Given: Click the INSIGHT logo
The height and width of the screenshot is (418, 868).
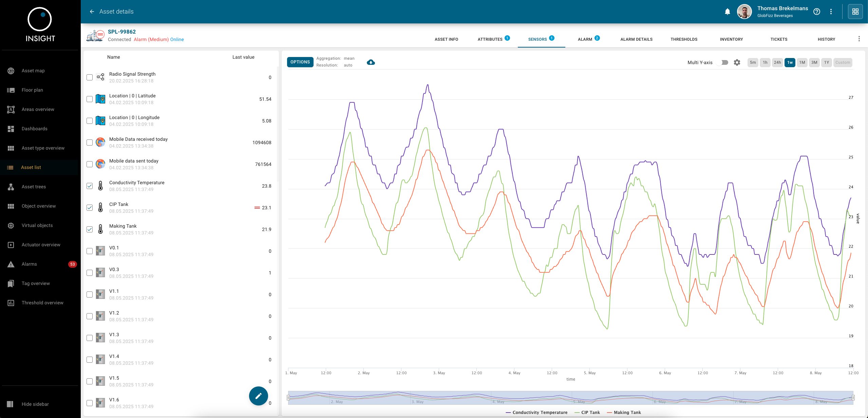Looking at the screenshot, I should 40,24.
